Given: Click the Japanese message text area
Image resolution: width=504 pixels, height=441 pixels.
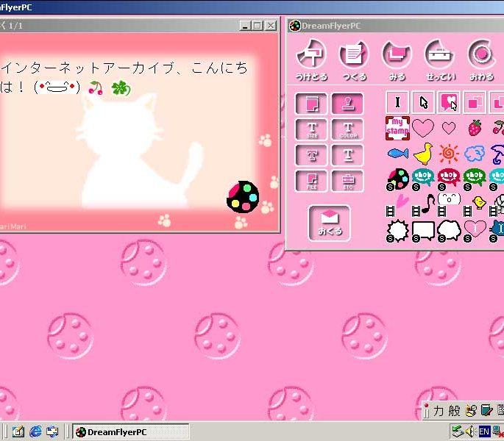Looking at the screenshot, I should [125, 78].
